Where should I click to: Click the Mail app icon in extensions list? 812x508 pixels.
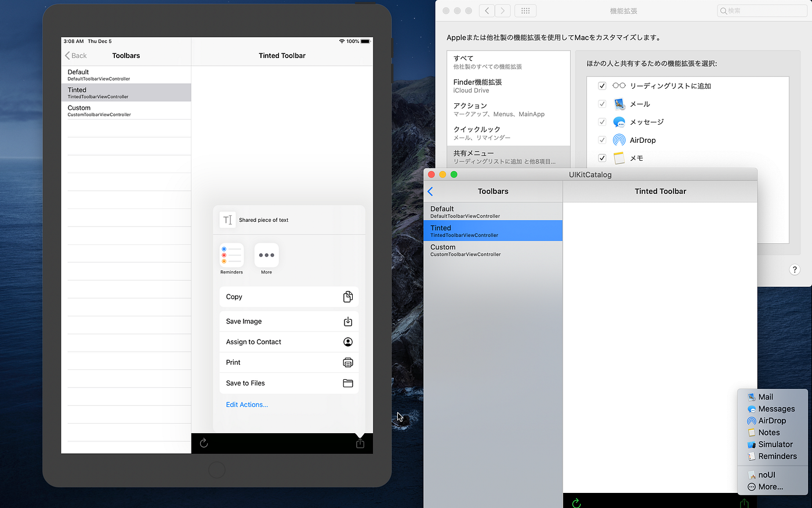coord(619,104)
